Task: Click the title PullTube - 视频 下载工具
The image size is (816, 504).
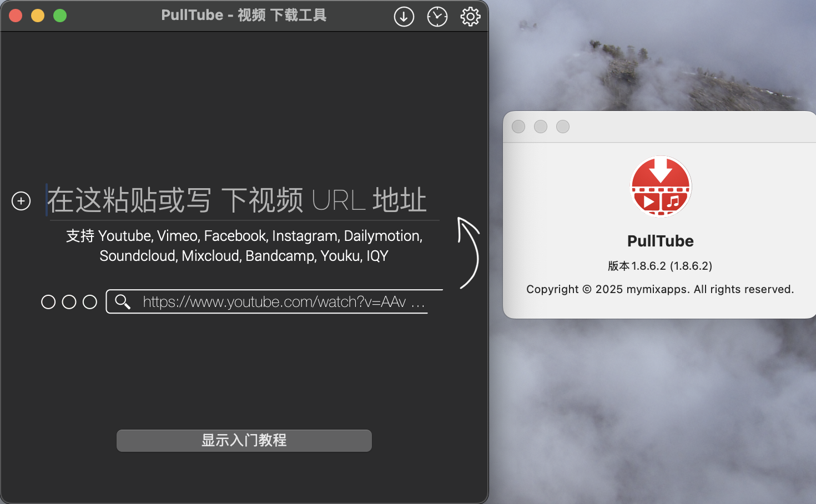Action: (244, 15)
